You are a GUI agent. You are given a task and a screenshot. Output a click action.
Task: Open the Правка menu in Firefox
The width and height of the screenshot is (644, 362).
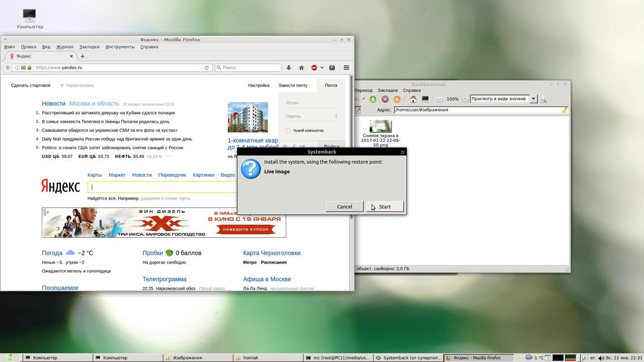29,47
